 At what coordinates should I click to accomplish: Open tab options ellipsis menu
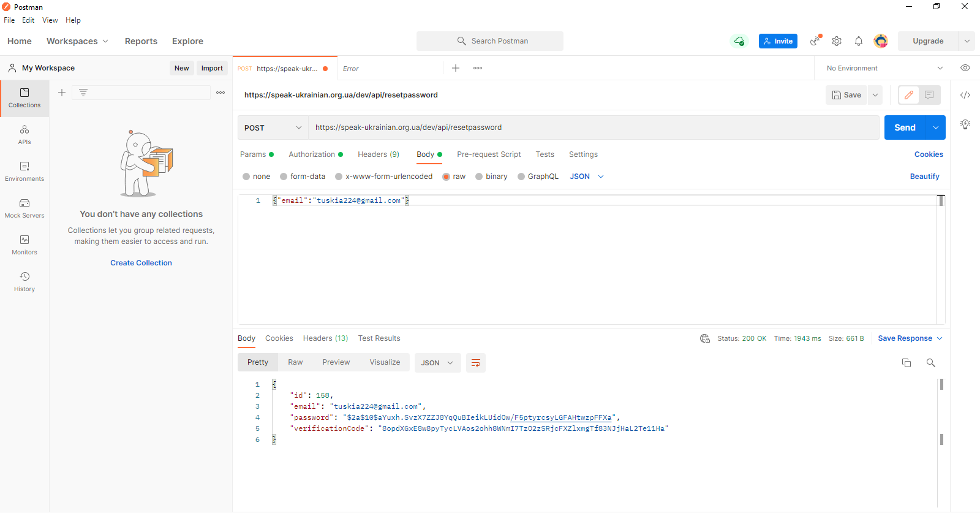pyautogui.click(x=478, y=68)
